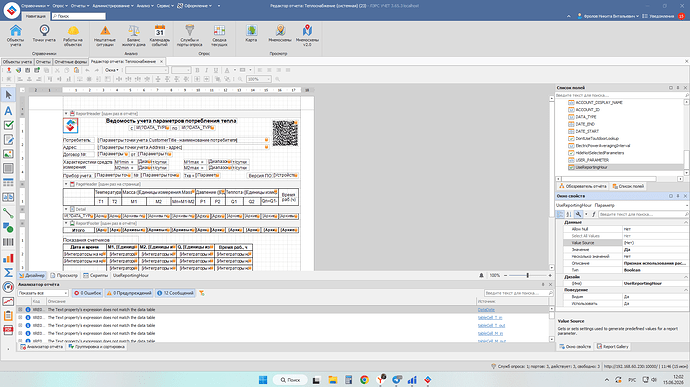Open the Справочники menu
Image resolution: width=690 pixels, height=387 pixels.
[35, 6]
